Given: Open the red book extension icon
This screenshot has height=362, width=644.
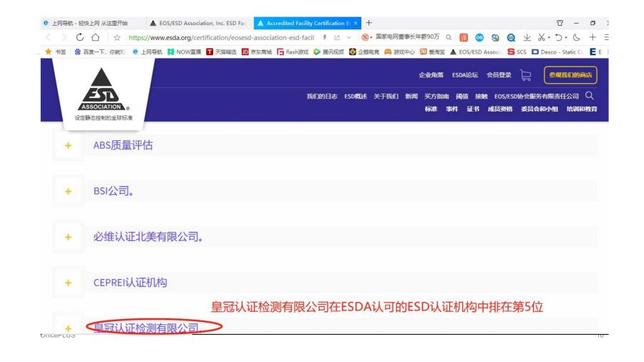Looking at the screenshot, I should tap(464, 37).
